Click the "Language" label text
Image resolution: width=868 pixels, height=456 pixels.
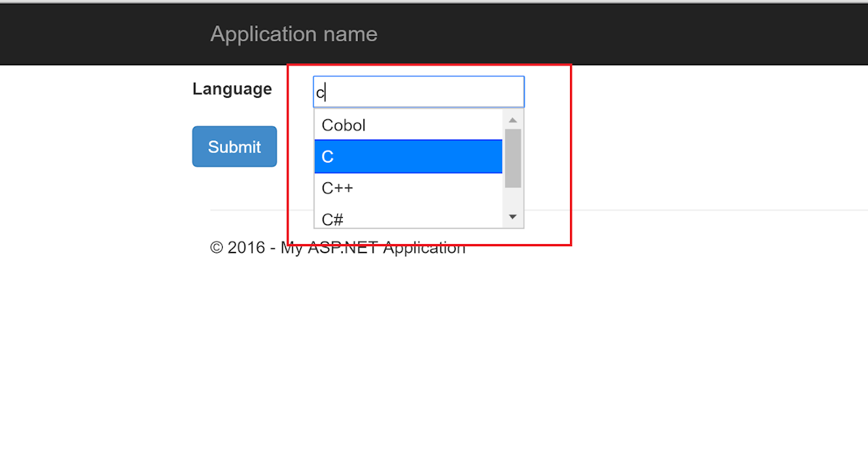232,88
